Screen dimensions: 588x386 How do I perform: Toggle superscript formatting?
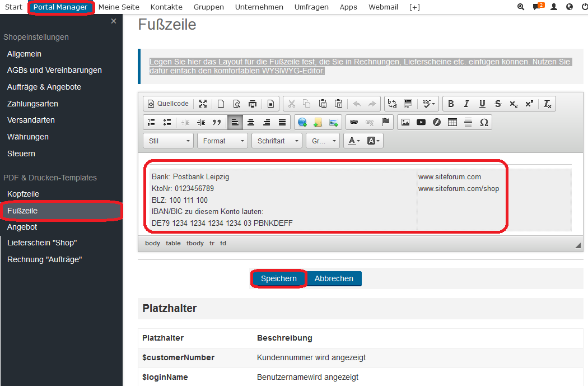(529, 104)
